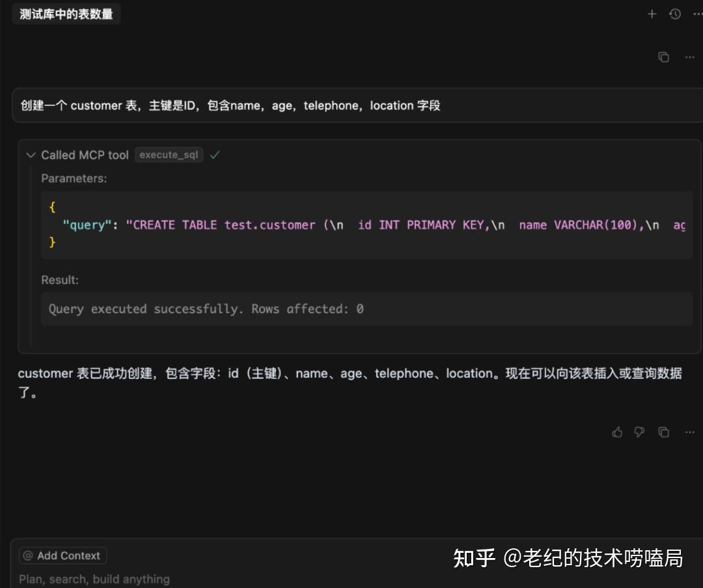Collapse the Called MCP tool section
Image resolution: width=703 pixels, height=588 pixels.
[31, 154]
